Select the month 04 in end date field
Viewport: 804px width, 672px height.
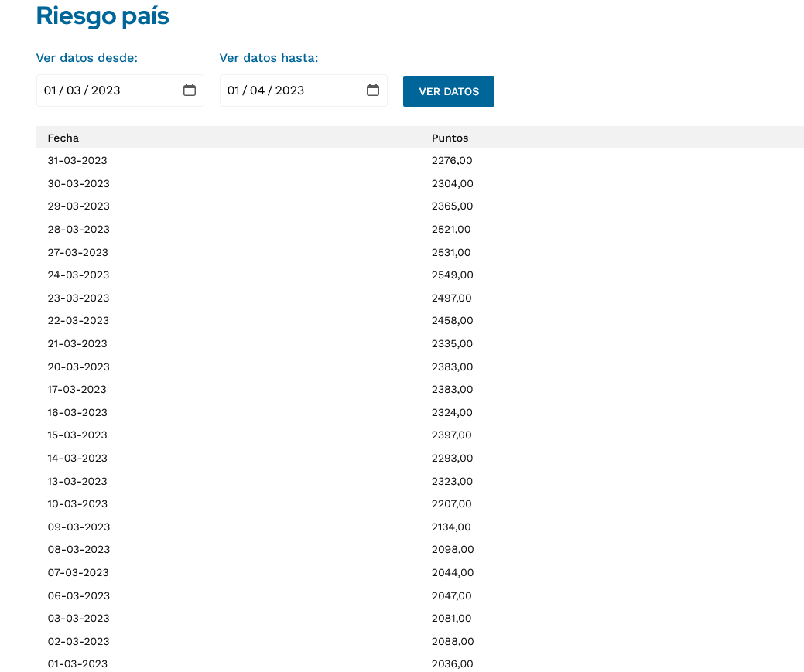258,90
